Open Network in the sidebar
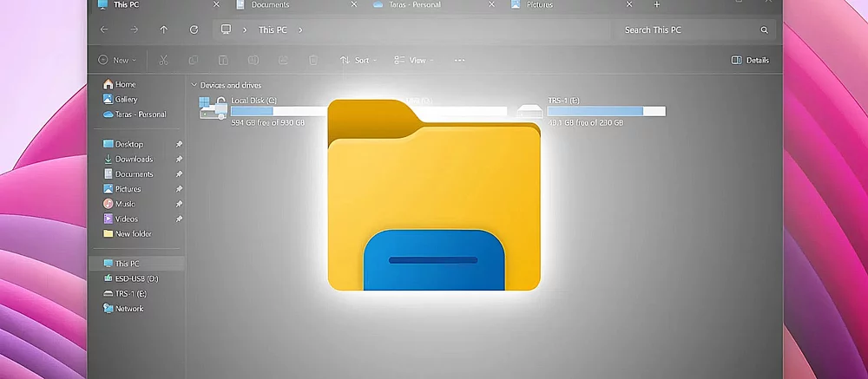Image resolution: width=868 pixels, height=379 pixels. (x=123, y=308)
